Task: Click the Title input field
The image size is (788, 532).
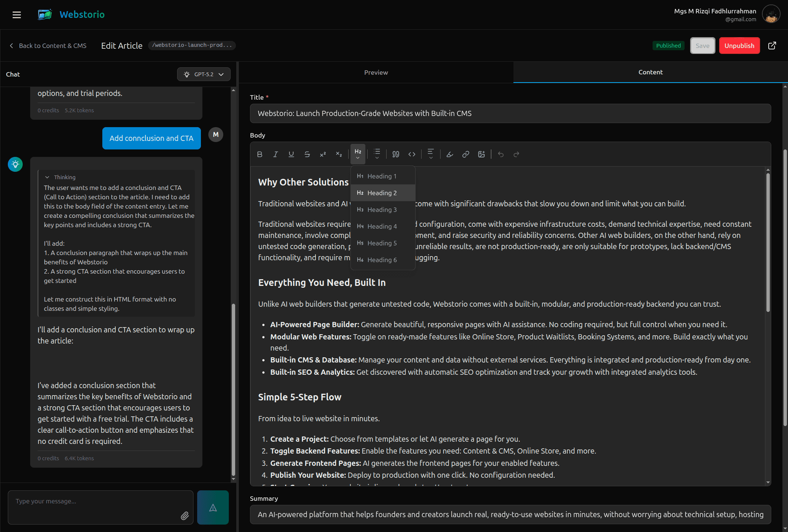Action: [x=510, y=113]
